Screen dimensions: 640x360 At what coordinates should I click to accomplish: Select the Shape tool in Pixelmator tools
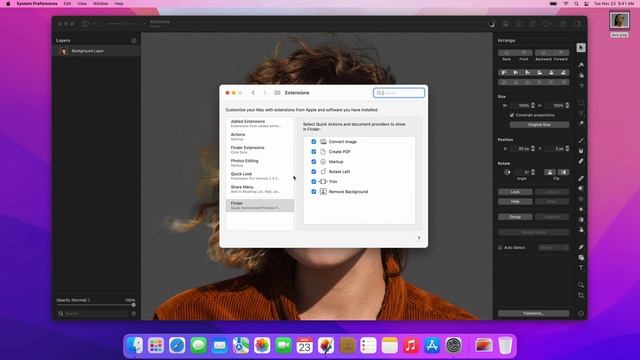[581, 258]
